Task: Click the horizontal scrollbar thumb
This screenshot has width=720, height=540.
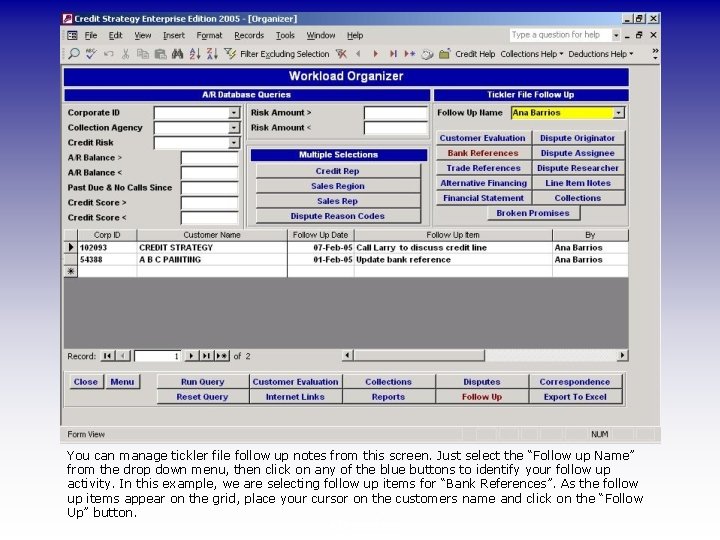Action: coord(419,355)
